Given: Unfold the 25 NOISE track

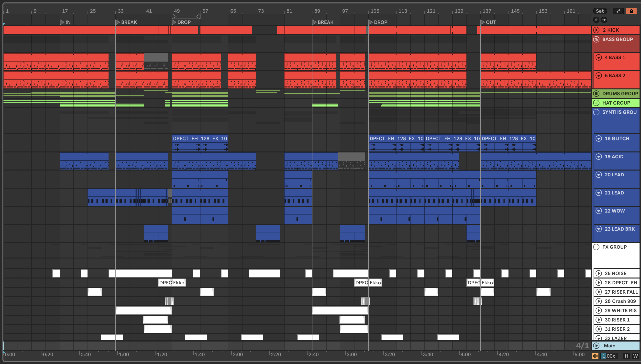Looking at the screenshot, I should [599, 273].
